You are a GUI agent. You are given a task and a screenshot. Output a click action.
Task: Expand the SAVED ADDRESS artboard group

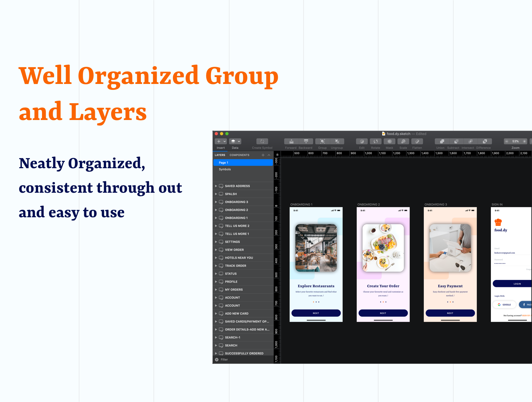pos(216,186)
